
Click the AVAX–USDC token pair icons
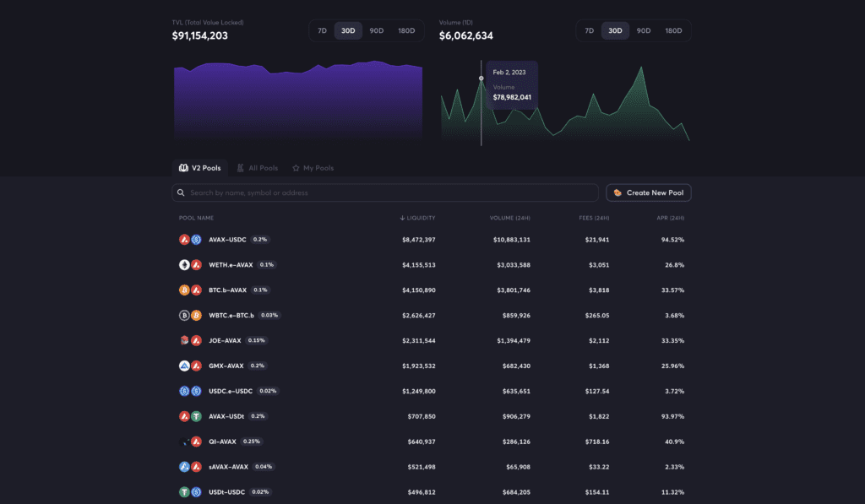coord(190,240)
